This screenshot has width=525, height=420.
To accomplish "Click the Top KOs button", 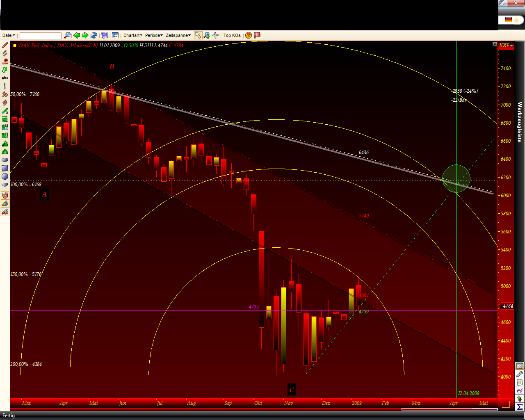I will (232, 35).
